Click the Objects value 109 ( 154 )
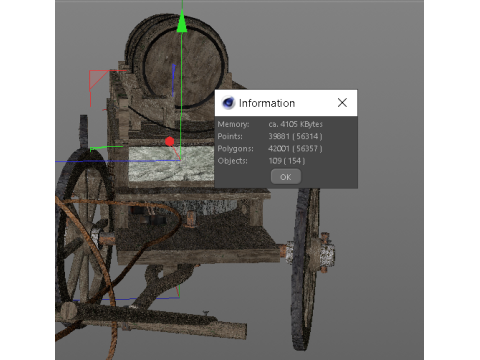This screenshot has height=360, width=480. (287, 161)
